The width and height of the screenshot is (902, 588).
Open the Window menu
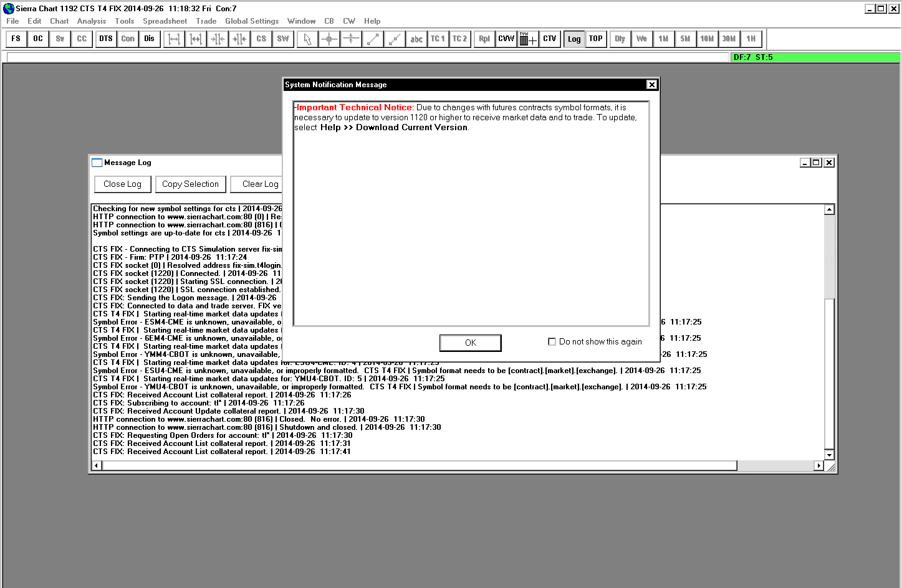[302, 21]
